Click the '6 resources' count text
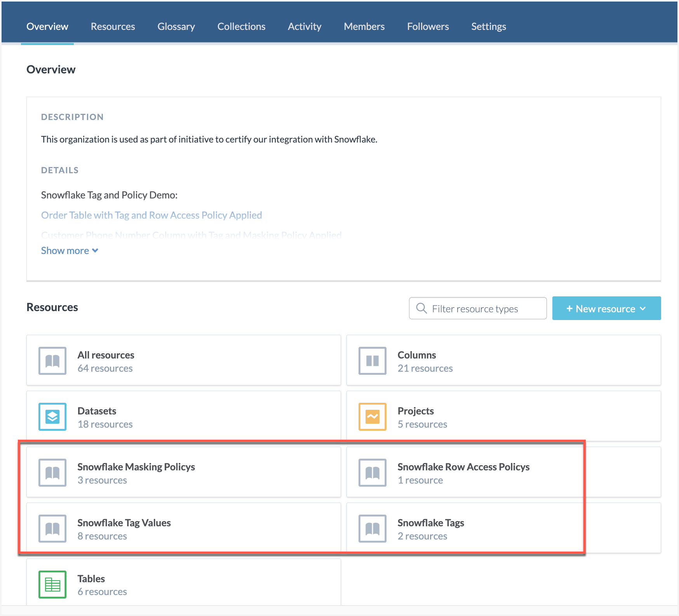This screenshot has height=616, width=679. point(102,592)
